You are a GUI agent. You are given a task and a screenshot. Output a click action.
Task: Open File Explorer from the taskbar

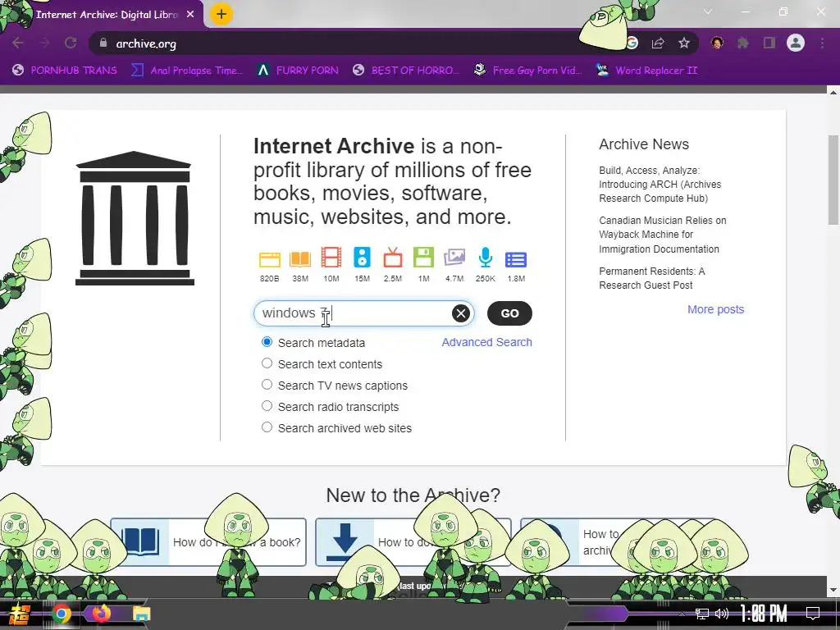141,614
